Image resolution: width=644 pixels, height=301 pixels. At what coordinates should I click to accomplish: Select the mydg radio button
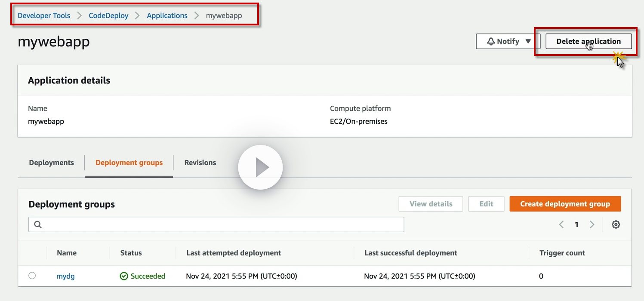(x=32, y=276)
